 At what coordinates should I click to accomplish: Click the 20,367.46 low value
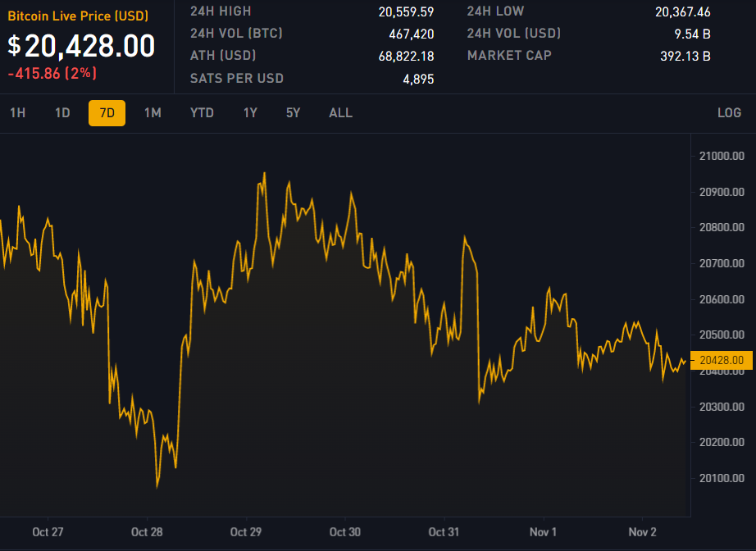point(683,11)
